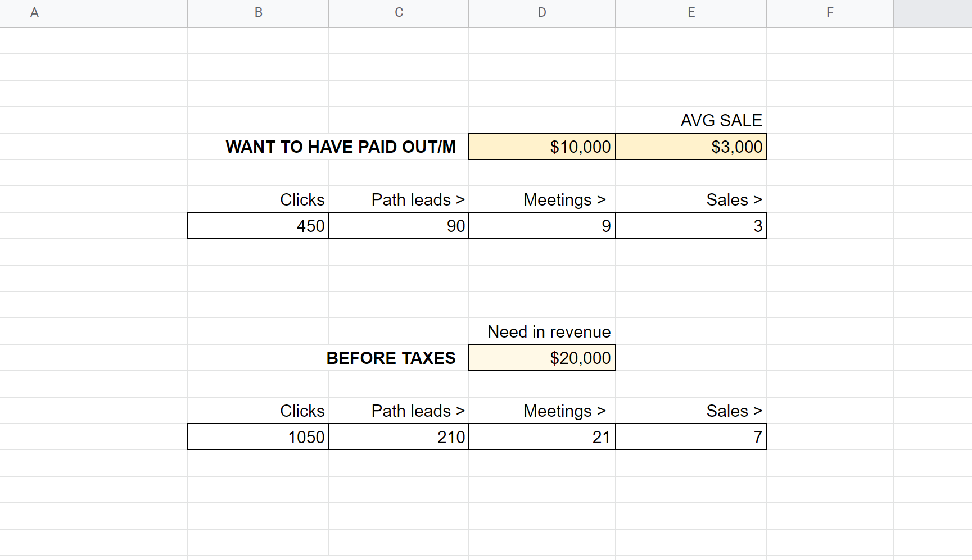
Task: Click the cell containing 450
Action: coord(258,226)
